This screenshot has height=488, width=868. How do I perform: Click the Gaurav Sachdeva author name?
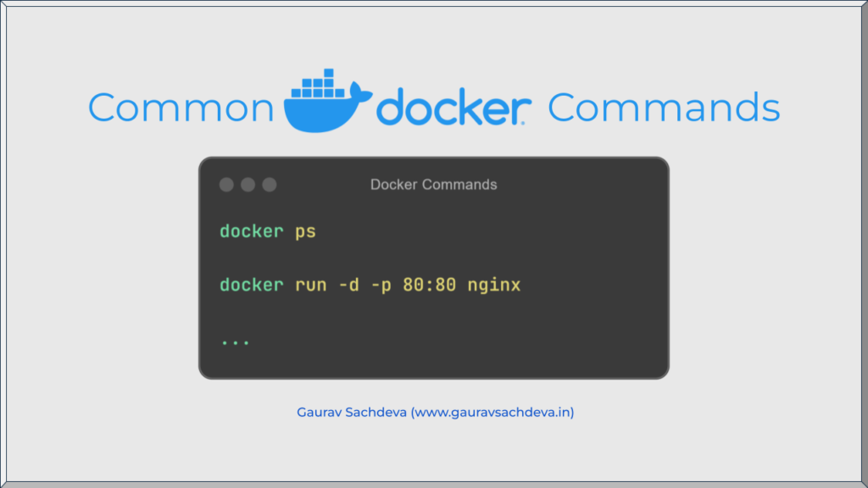pyautogui.click(x=352, y=413)
